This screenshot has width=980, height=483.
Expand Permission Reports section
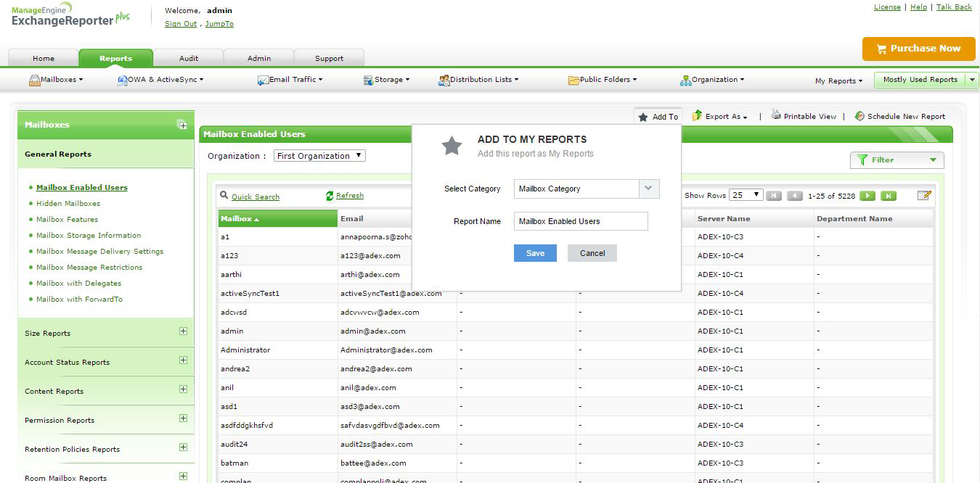pyautogui.click(x=183, y=418)
